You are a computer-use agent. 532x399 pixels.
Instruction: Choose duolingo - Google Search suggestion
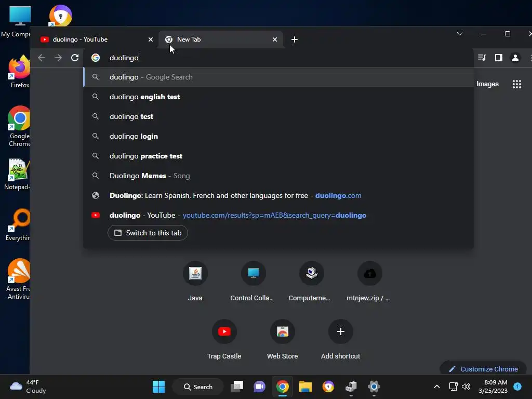coord(278,77)
